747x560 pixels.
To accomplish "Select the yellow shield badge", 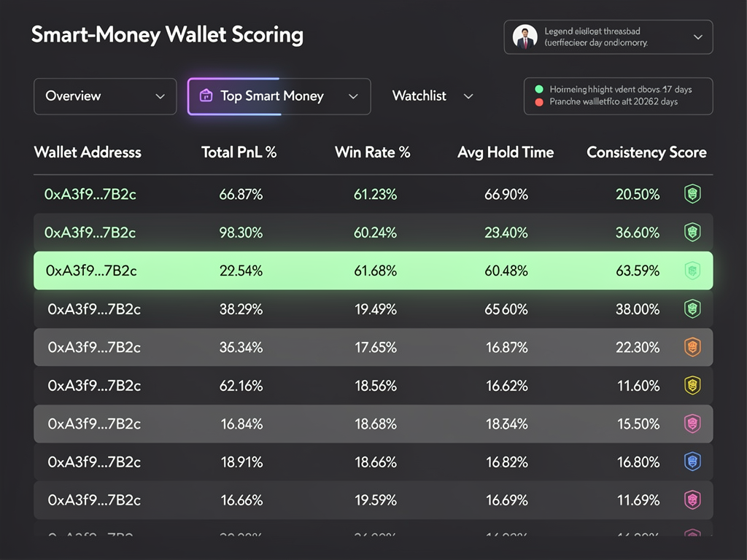I will pos(692,386).
